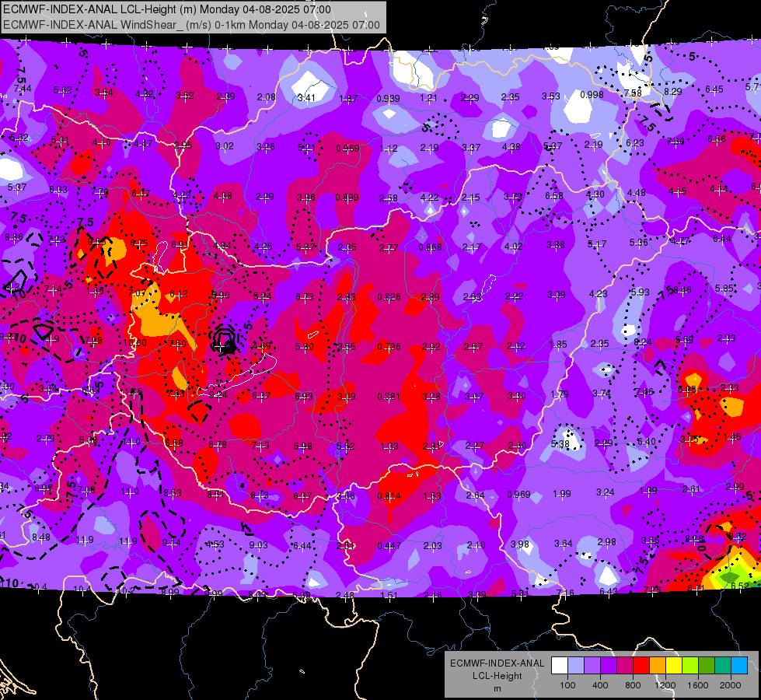761x700 pixels.
Task: Click the teal legend color swatch
Action: 723,666
